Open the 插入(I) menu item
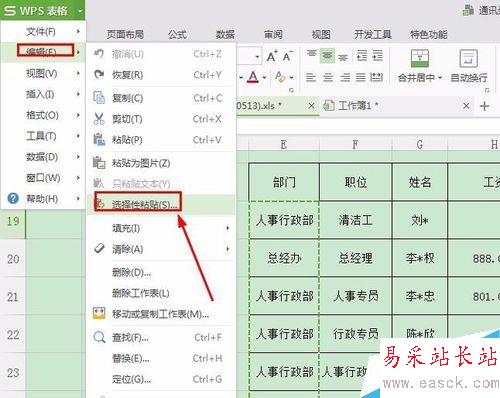 click(x=43, y=94)
